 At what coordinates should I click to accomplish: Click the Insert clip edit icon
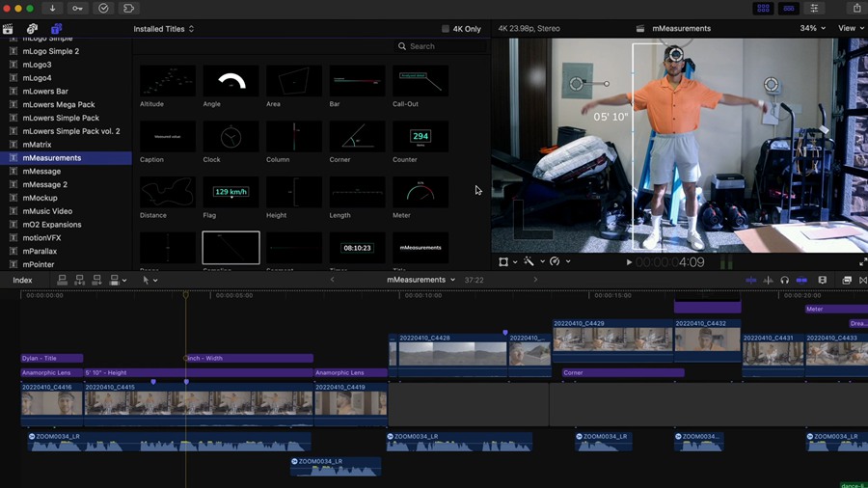[x=79, y=280]
